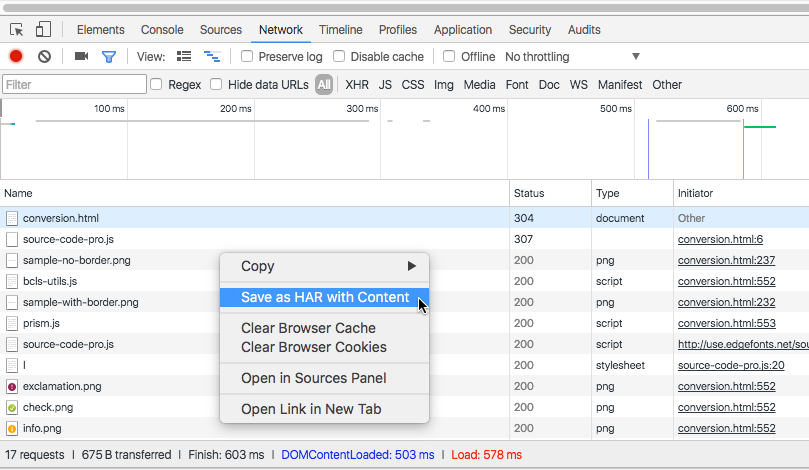This screenshot has width=809, height=470.
Task: Filter requests by XHR type
Action: pos(357,85)
